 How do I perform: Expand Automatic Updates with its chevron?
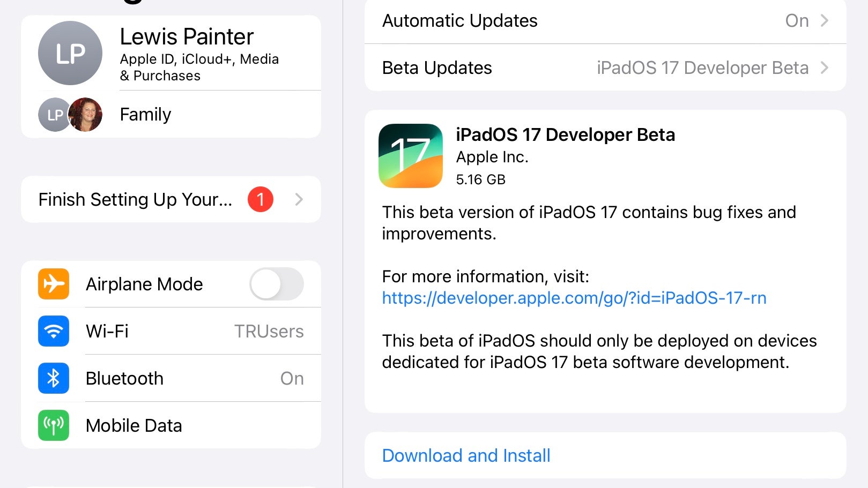click(825, 21)
